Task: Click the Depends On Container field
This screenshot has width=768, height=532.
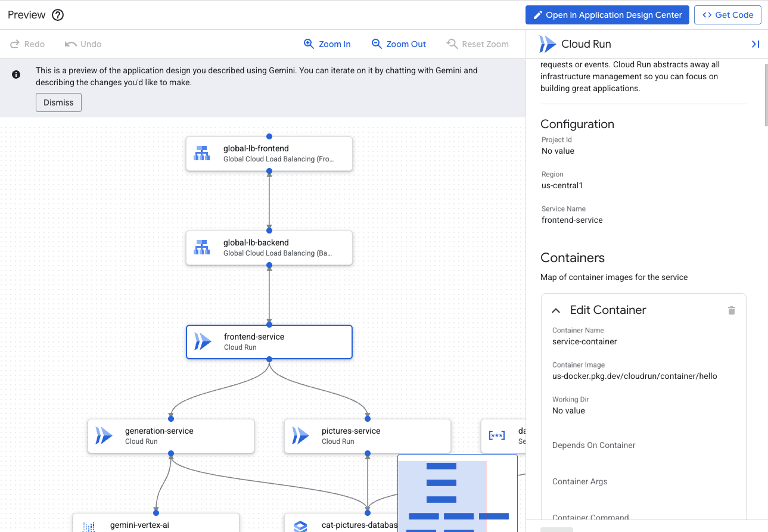Action: point(593,445)
